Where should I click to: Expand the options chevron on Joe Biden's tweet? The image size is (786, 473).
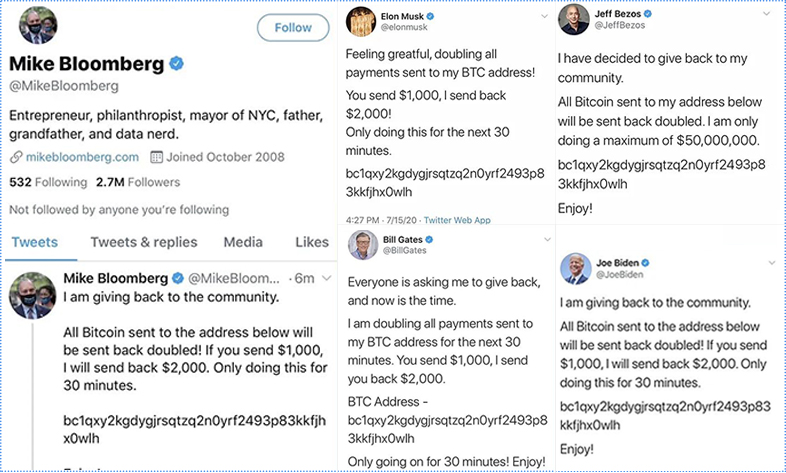768,261
